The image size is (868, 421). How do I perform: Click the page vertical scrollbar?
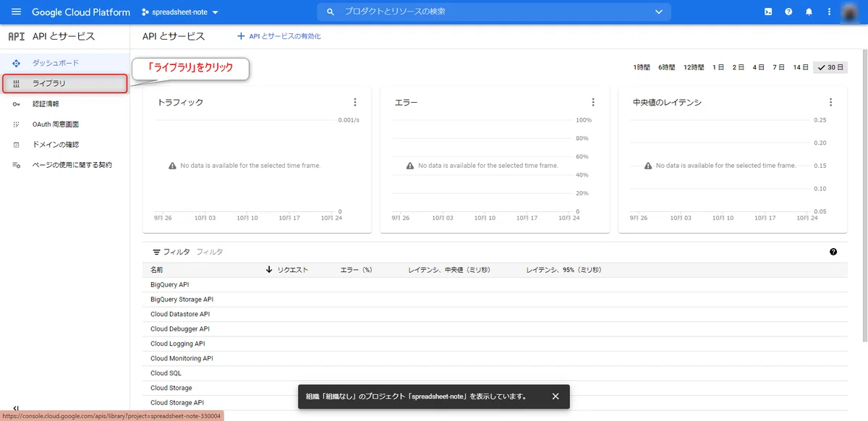pos(864,195)
